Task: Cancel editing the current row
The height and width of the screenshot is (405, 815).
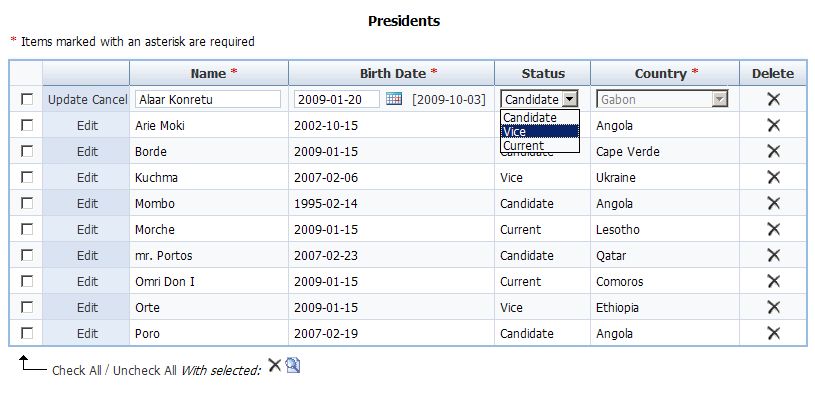Action: tap(110, 100)
